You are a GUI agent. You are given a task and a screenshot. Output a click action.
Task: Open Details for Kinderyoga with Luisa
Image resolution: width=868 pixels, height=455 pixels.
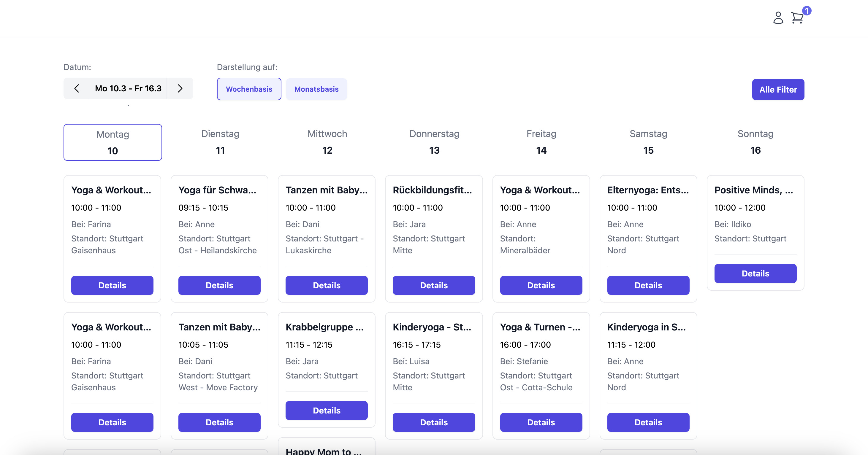point(434,422)
